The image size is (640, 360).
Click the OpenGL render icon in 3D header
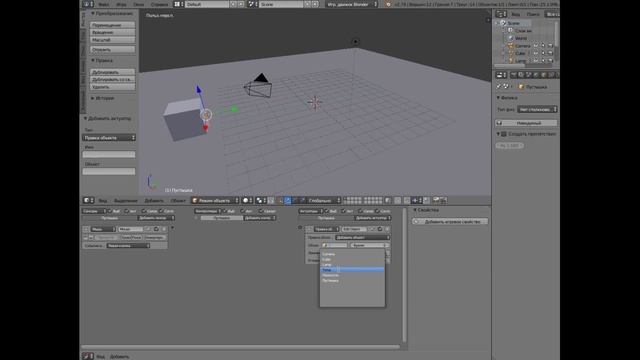(x=436, y=200)
